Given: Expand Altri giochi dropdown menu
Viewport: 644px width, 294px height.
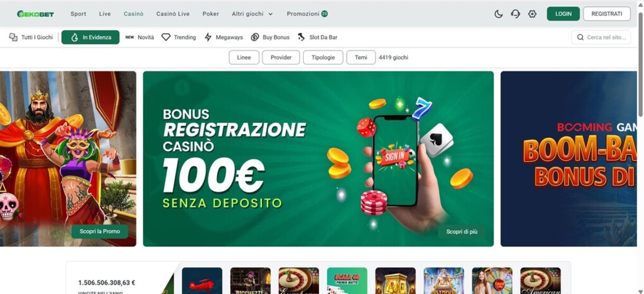Looking at the screenshot, I should pyautogui.click(x=252, y=14).
